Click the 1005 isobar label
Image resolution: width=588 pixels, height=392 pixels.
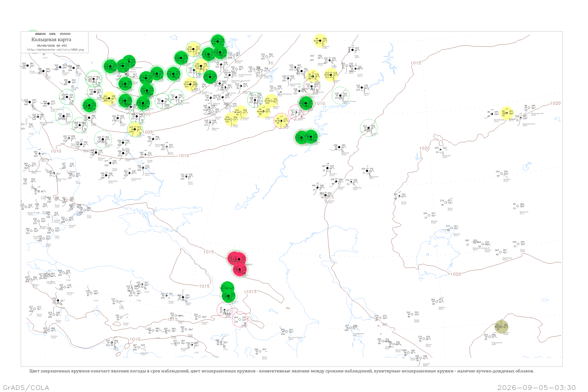148,132
